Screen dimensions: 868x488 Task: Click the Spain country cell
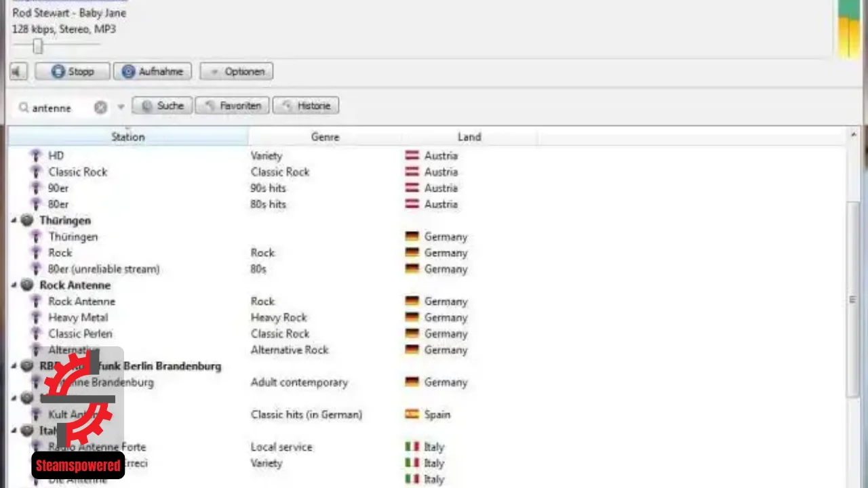tap(437, 415)
